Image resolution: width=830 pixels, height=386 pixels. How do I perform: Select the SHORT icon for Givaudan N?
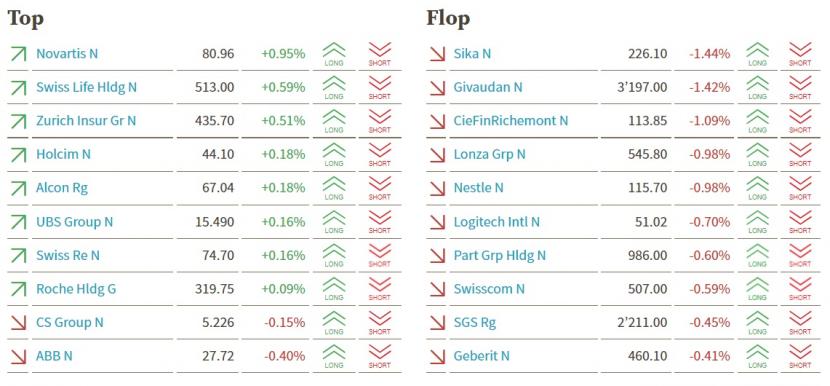[x=800, y=87]
